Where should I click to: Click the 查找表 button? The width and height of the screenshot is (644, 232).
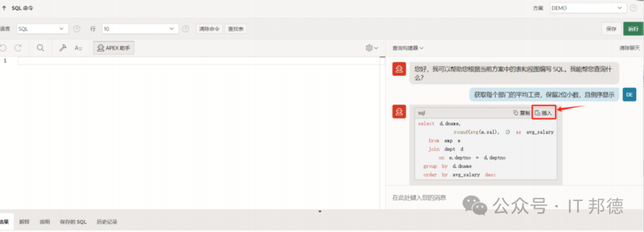click(236, 29)
